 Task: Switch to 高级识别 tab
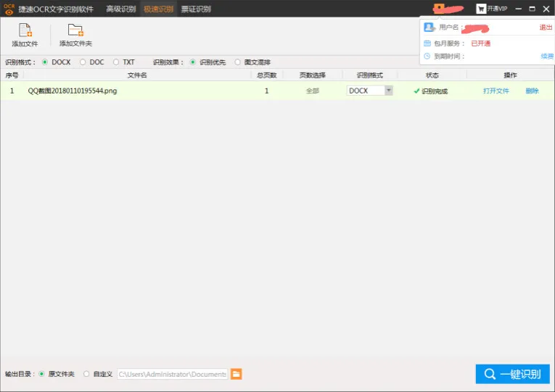click(x=121, y=9)
